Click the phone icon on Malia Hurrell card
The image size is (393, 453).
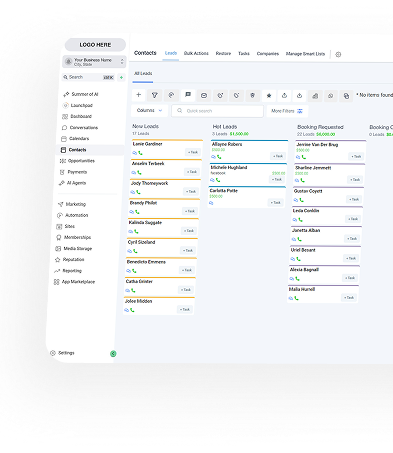(x=296, y=298)
